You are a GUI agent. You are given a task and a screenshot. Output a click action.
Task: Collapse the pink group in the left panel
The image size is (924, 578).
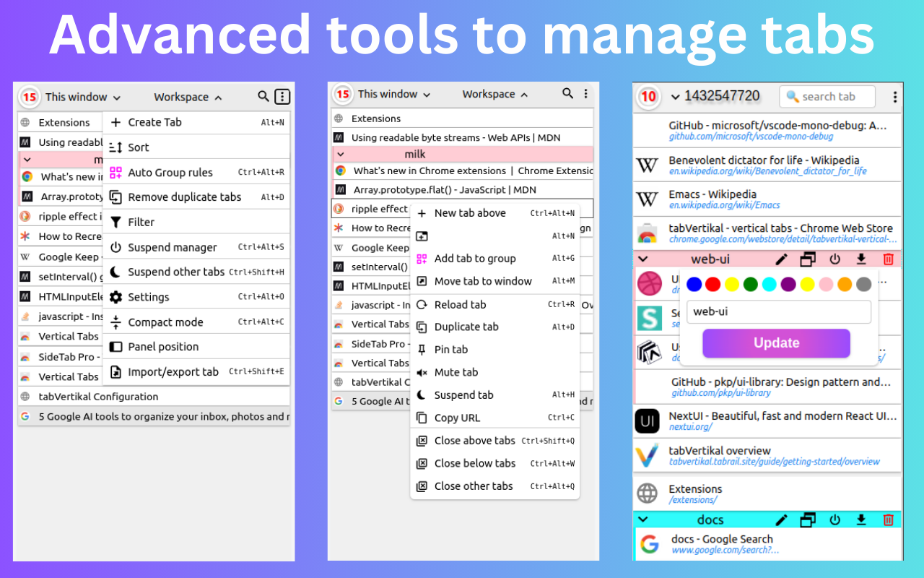(x=27, y=160)
